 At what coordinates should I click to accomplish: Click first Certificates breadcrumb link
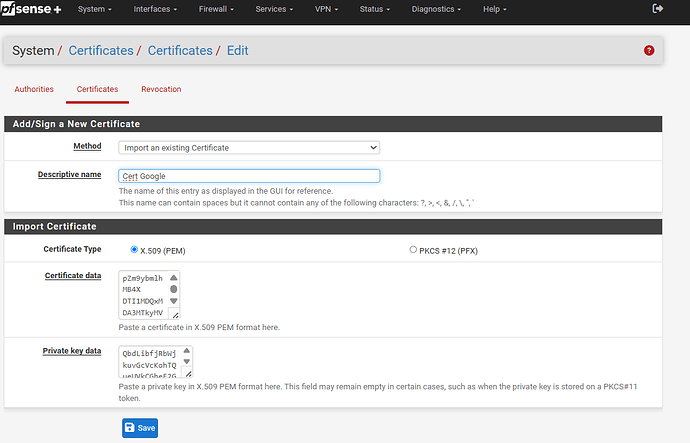tap(101, 51)
